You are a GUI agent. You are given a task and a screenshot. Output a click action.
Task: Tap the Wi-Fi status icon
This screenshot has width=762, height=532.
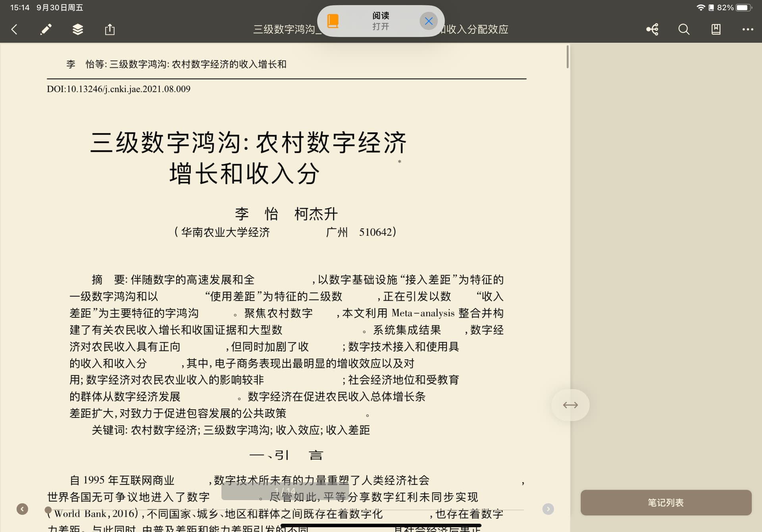pos(701,8)
